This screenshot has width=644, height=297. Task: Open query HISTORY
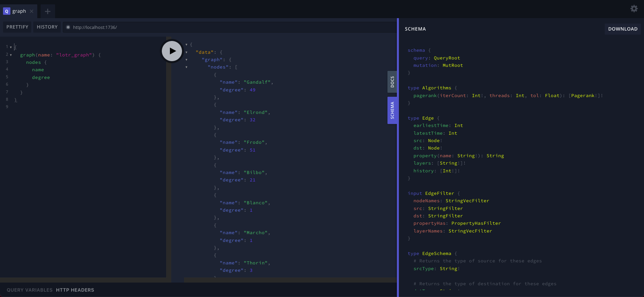click(47, 27)
